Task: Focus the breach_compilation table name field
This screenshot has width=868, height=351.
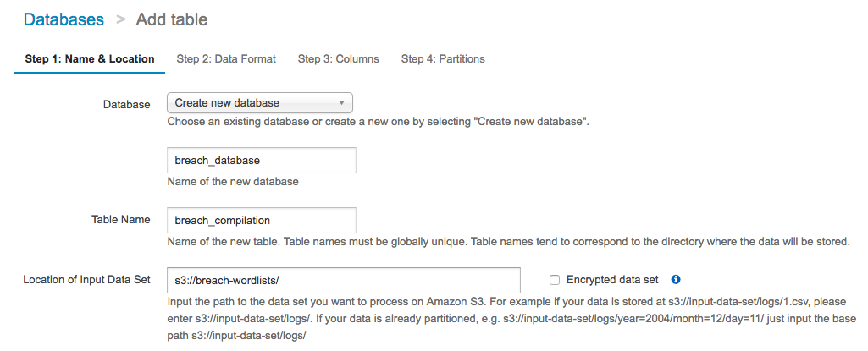Action: [x=261, y=220]
